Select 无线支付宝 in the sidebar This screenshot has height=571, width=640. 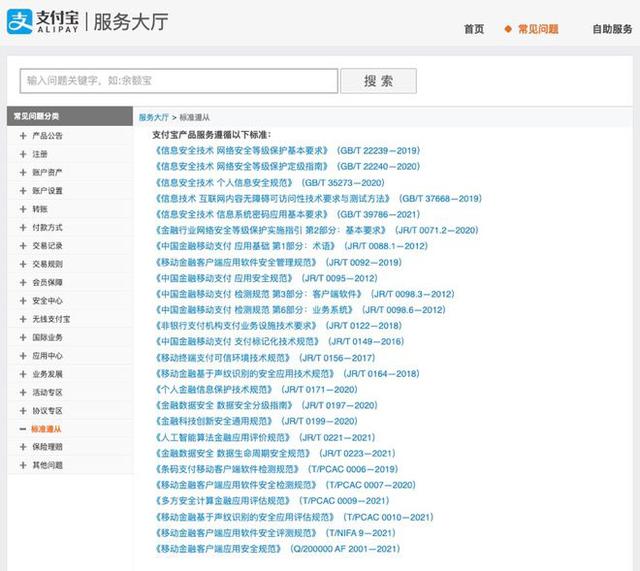(51, 319)
